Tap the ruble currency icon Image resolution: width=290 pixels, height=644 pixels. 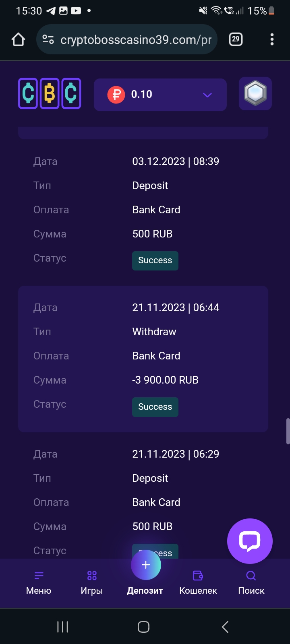116,95
